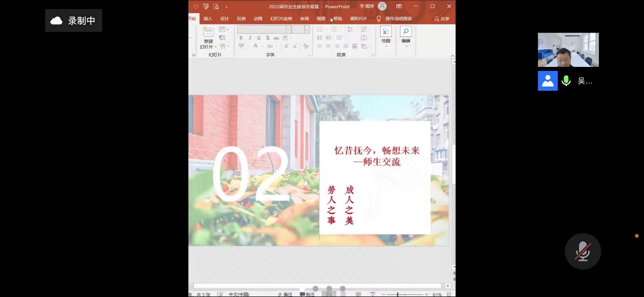Open the Slide Show (幻灯片放映) tab
This screenshot has width=644, height=297.
click(281, 19)
